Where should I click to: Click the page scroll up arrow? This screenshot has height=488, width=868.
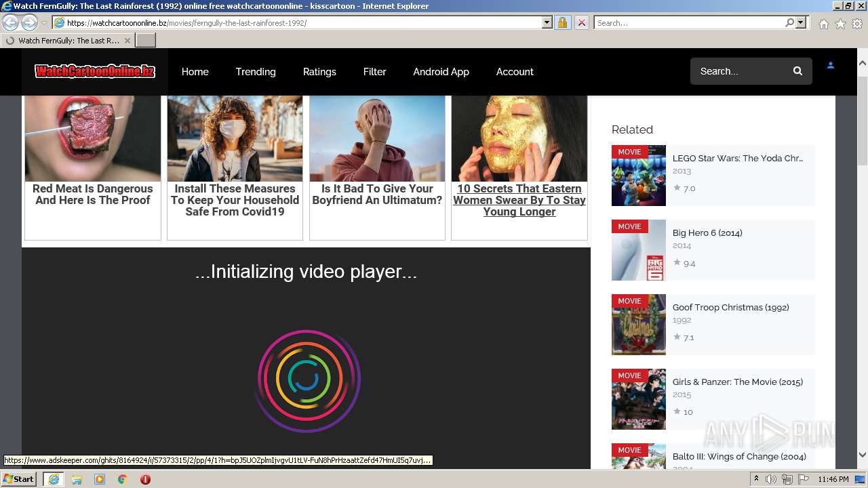863,63
